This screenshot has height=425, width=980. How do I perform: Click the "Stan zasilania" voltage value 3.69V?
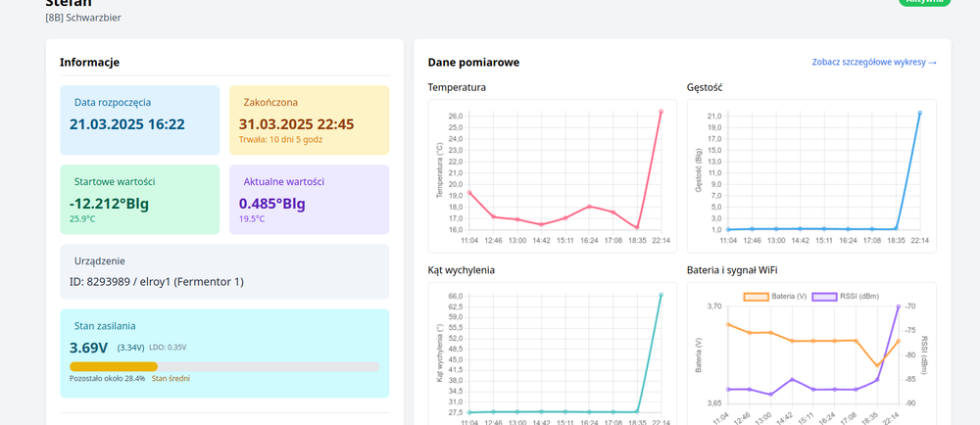click(89, 347)
